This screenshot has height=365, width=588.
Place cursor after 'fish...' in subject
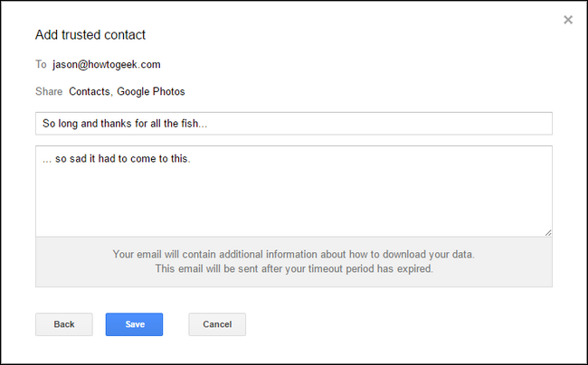[x=208, y=124]
